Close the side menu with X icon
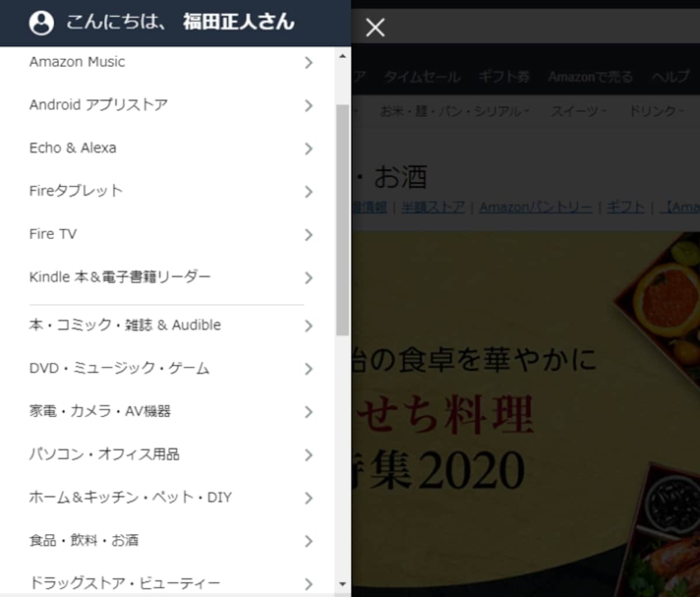Screen dimensions: 700x597 375,27
